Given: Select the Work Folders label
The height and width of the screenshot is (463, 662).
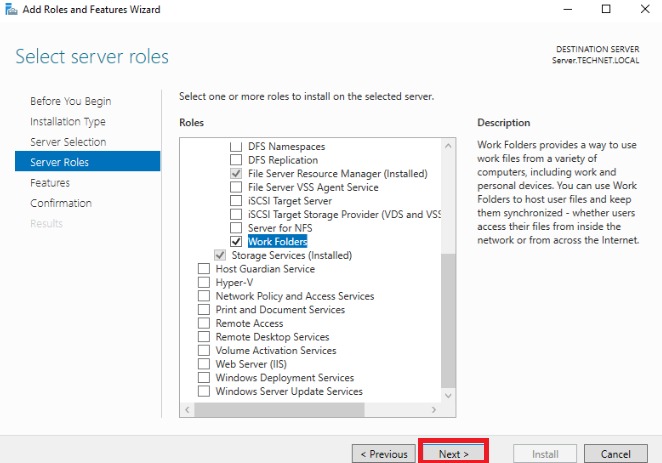Looking at the screenshot, I should 277,241.
